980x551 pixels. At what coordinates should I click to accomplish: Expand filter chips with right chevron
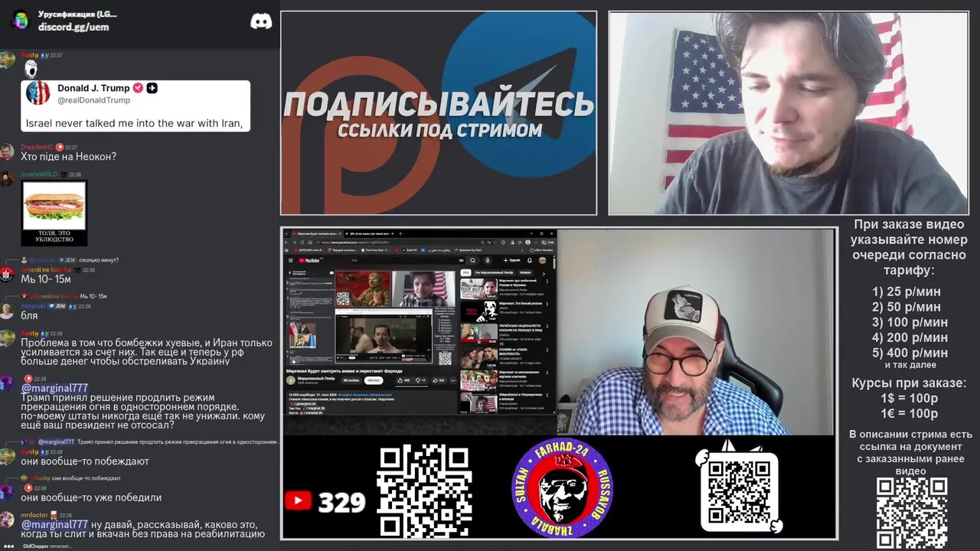click(544, 274)
